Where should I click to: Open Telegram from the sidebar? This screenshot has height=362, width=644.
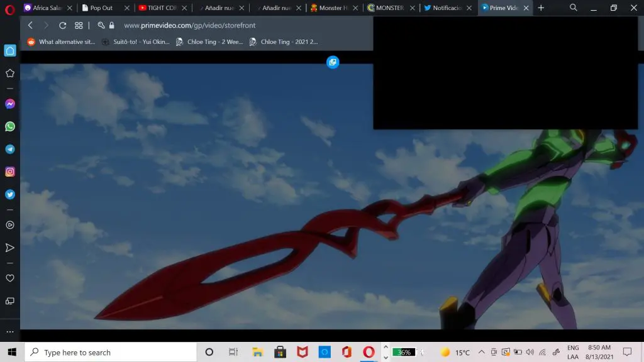tap(10, 149)
